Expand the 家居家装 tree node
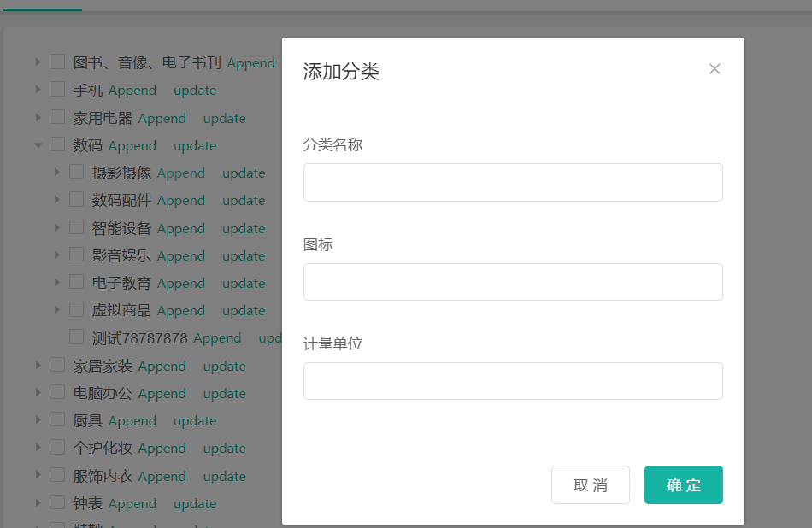812x528 pixels. [x=38, y=366]
